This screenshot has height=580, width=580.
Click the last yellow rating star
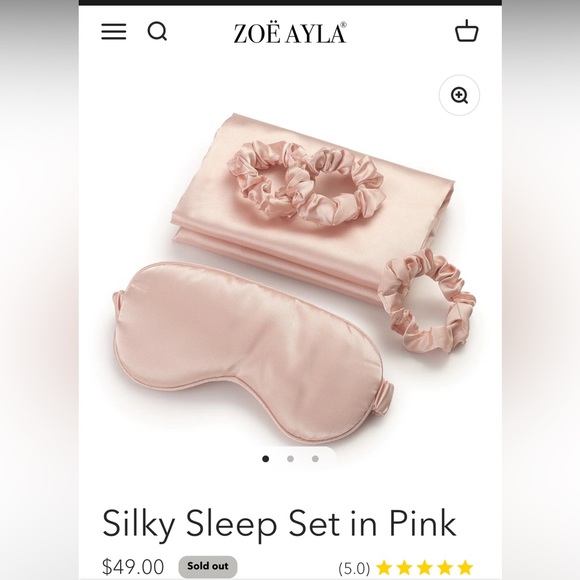[x=465, y=567]
